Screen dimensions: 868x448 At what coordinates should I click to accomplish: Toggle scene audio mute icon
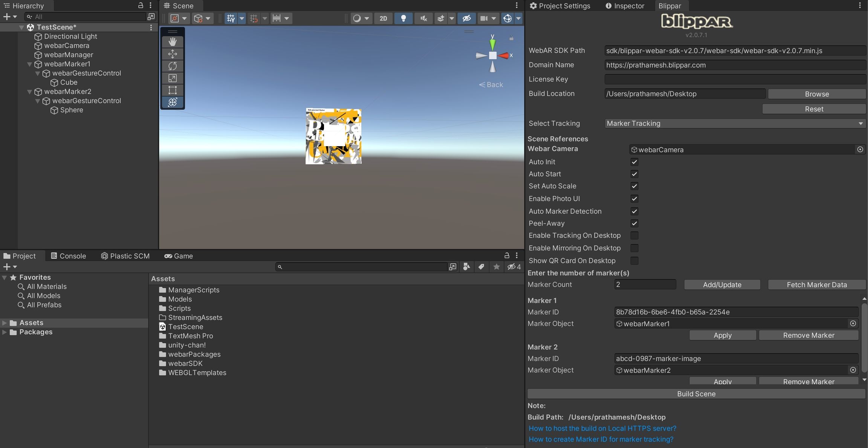click(x=423, y=18)
